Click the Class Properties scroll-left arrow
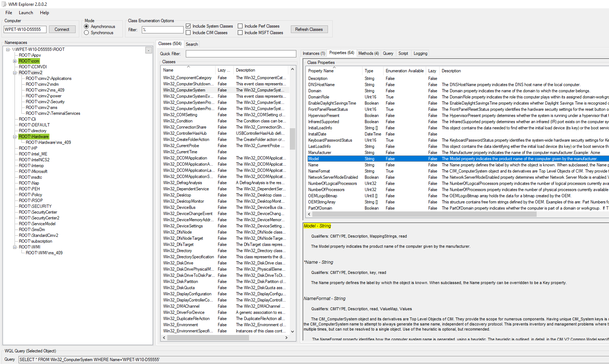Image resolution: width=609 pixels, height=364 pixels. click(309, 214)
